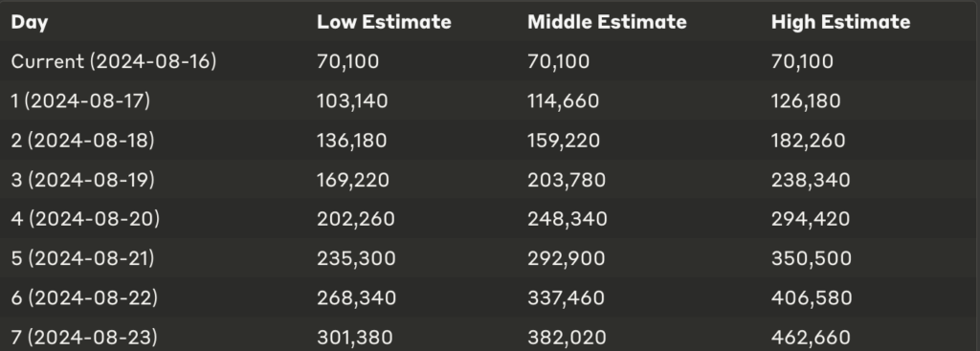
Task: Click the low estimate value 103,140
Action: coord(352,100)
